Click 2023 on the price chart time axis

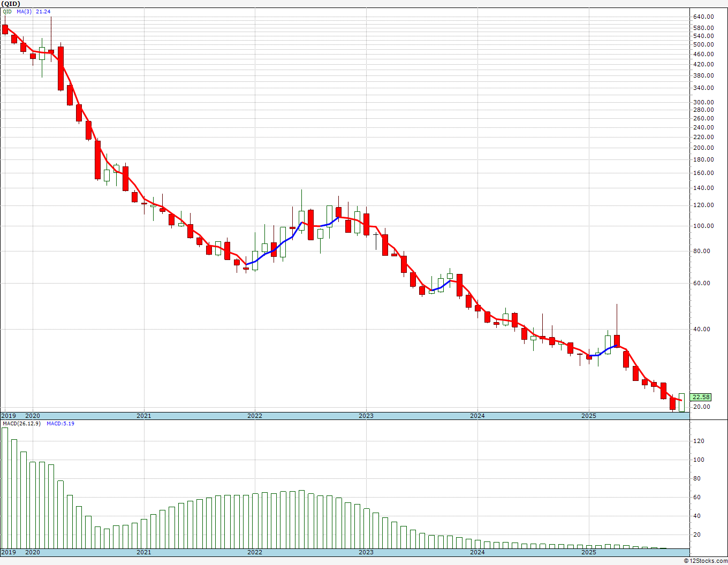click(366, 416)
